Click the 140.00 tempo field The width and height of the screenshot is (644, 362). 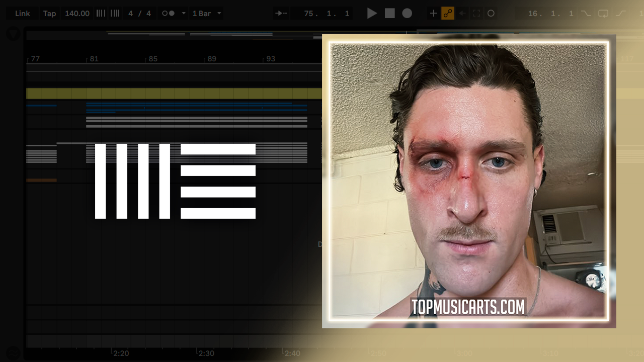point(77,14)
